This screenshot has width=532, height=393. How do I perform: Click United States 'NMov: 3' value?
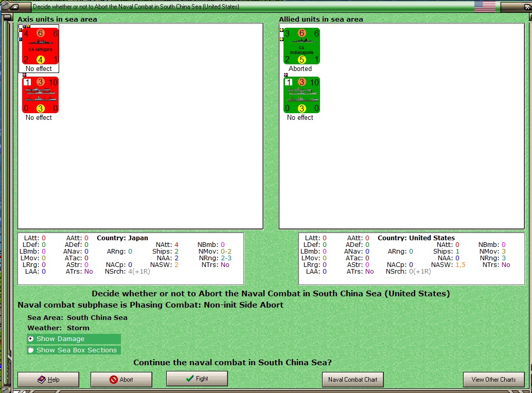pyautogui.click(x=493, y=251)
